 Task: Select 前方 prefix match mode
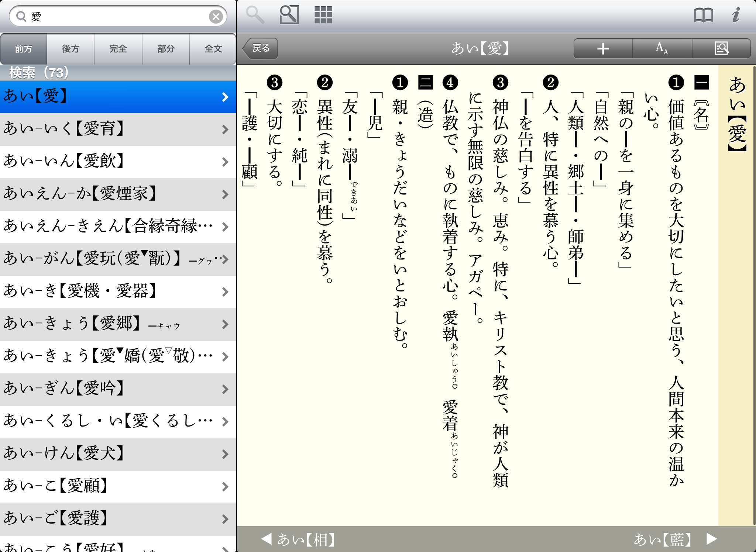click(24, 49)
